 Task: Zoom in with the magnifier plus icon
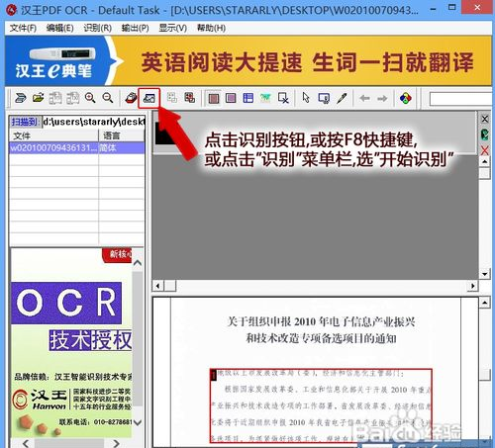[x=90, y=98]
